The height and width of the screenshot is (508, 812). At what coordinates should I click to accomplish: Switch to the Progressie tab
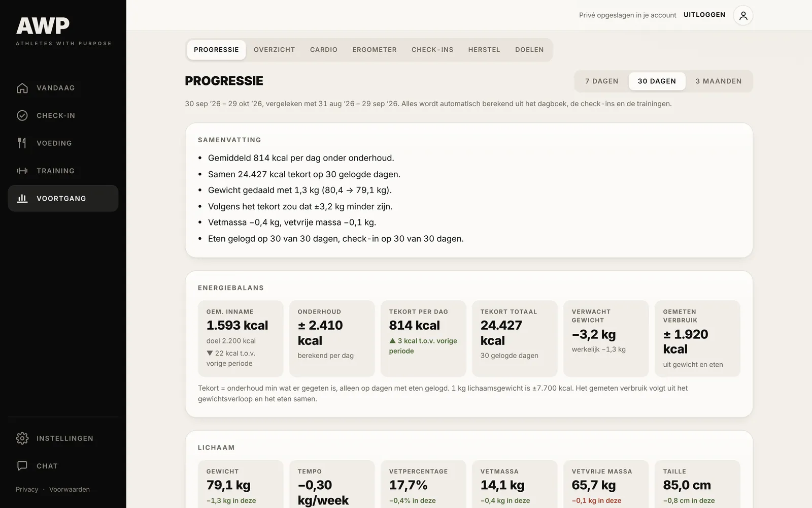(x=216, y=50)
